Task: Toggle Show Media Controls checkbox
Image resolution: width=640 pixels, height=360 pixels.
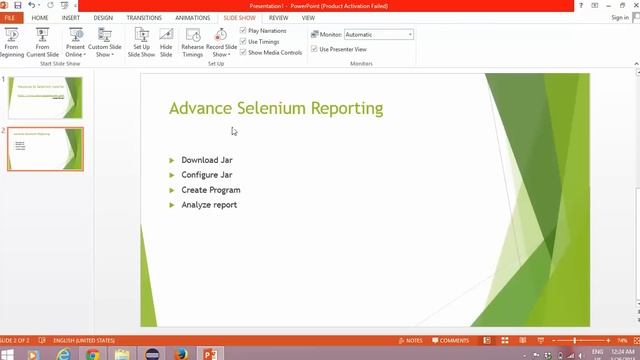Action: click(243, 52)
